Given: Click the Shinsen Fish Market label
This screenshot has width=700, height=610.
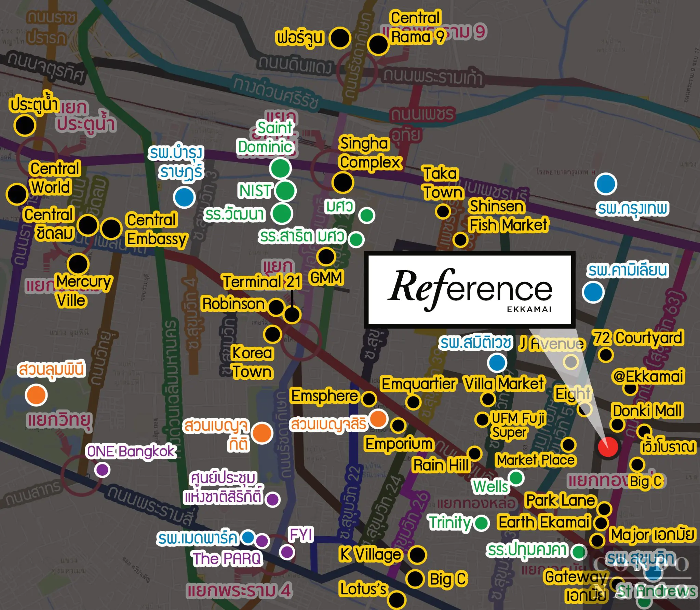Looking at the screenshot, I should tap(508, 216).
